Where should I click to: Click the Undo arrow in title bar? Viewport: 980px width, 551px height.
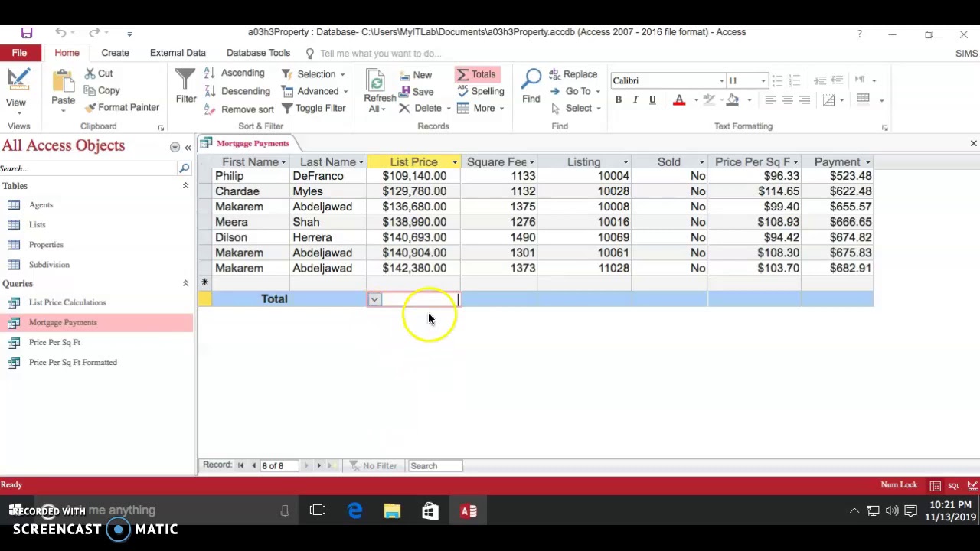click(60, 33)
